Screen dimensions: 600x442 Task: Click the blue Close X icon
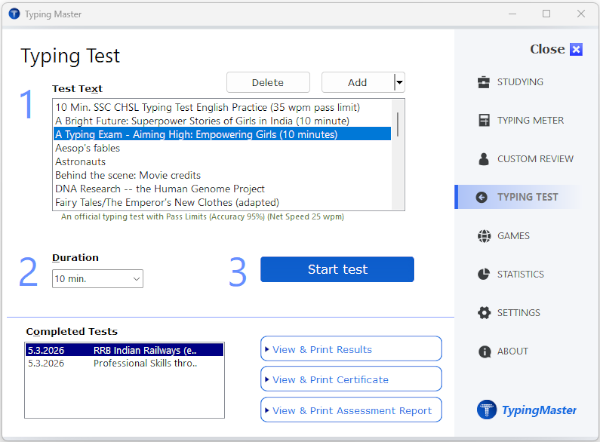(x=576, y=49)
